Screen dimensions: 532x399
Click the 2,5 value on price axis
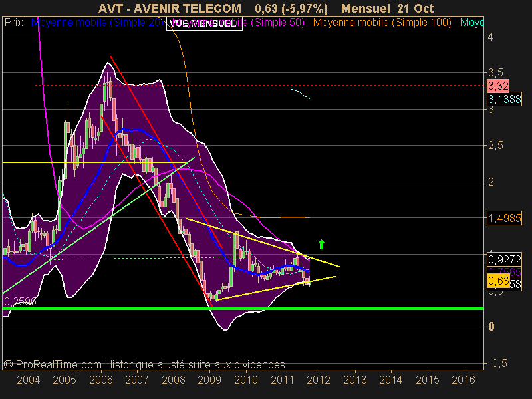(495, 145)
